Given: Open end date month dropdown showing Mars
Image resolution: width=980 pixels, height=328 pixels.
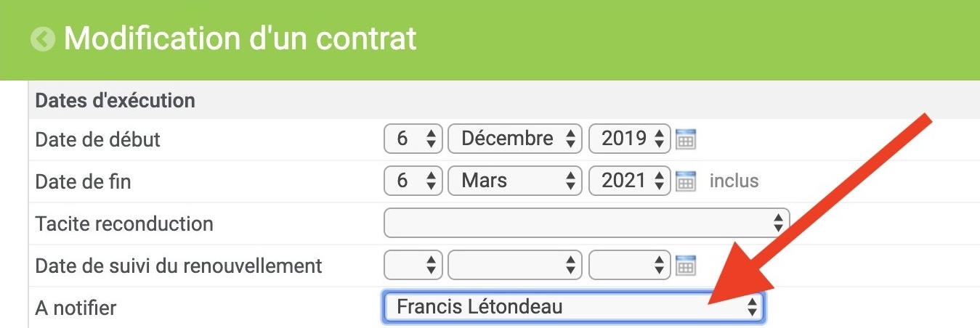Looking at the screenshot, I should pyautogui.click(x=515, y=181).
